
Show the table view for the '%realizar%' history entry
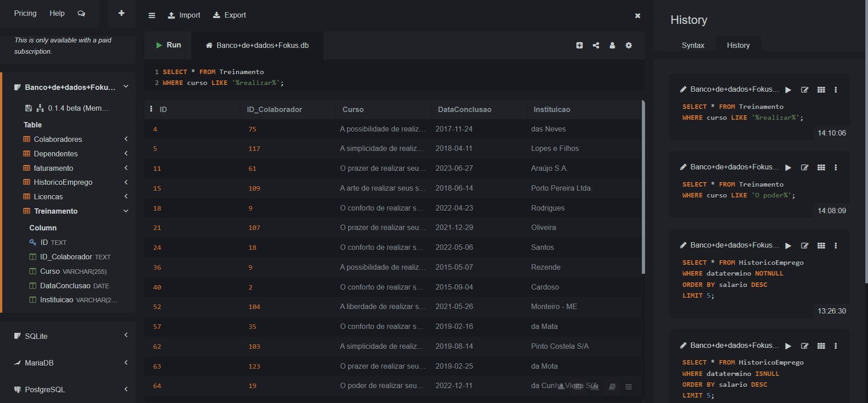click(821, 90)
